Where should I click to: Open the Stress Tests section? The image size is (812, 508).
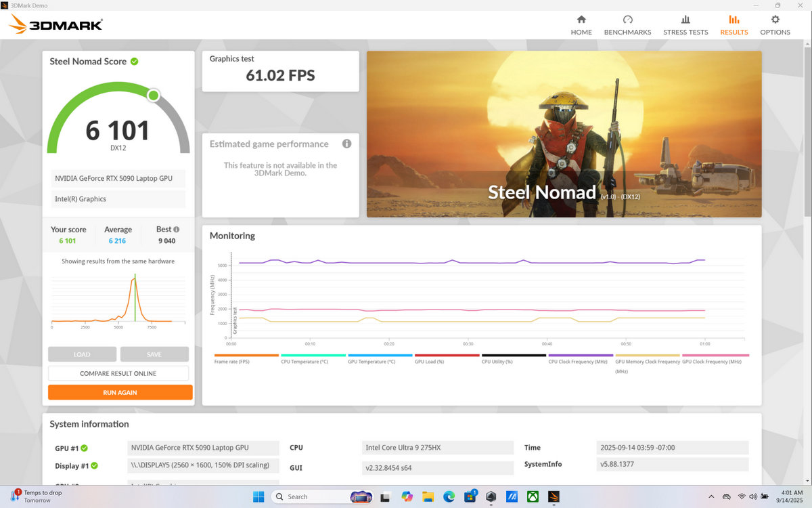click(685, 25)
